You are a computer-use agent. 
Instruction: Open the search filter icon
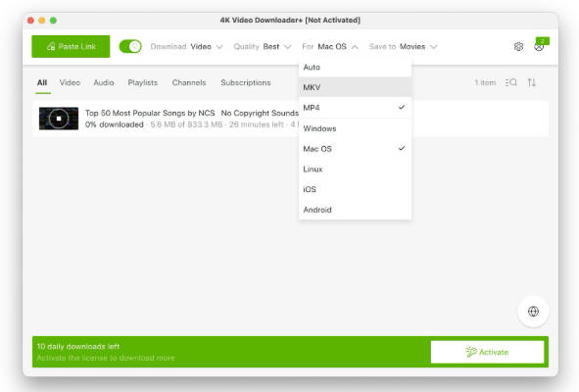511,82
